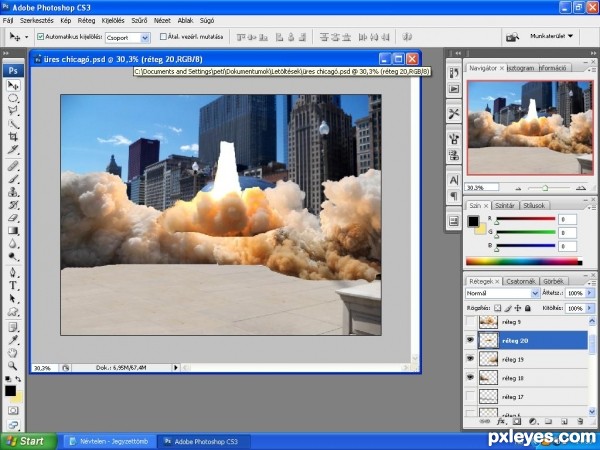
Task: Select the Gradient tool
Action: point(13,231)
